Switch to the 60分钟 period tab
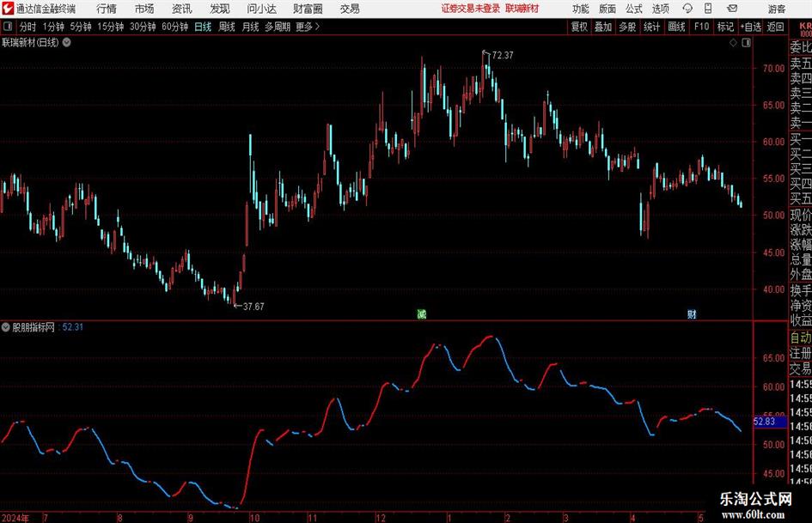Viewport: 812px width, 523px height. pyautogui.click(x=175, y=27)
